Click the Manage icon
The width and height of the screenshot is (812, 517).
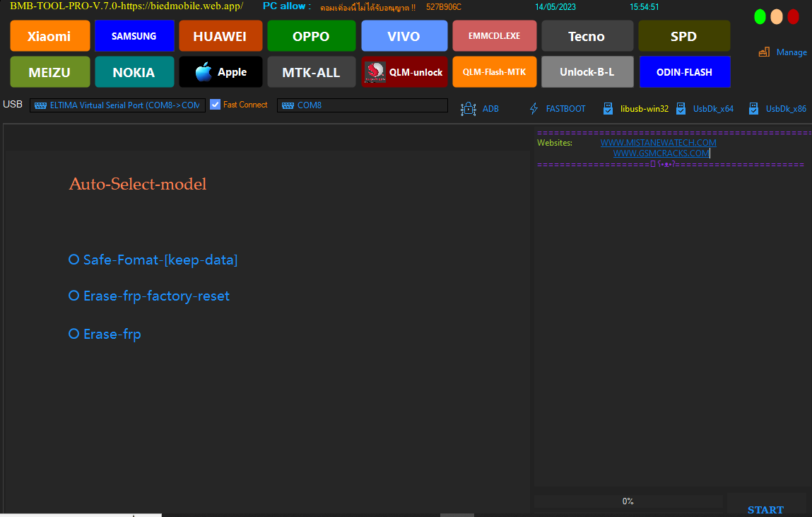764,52
